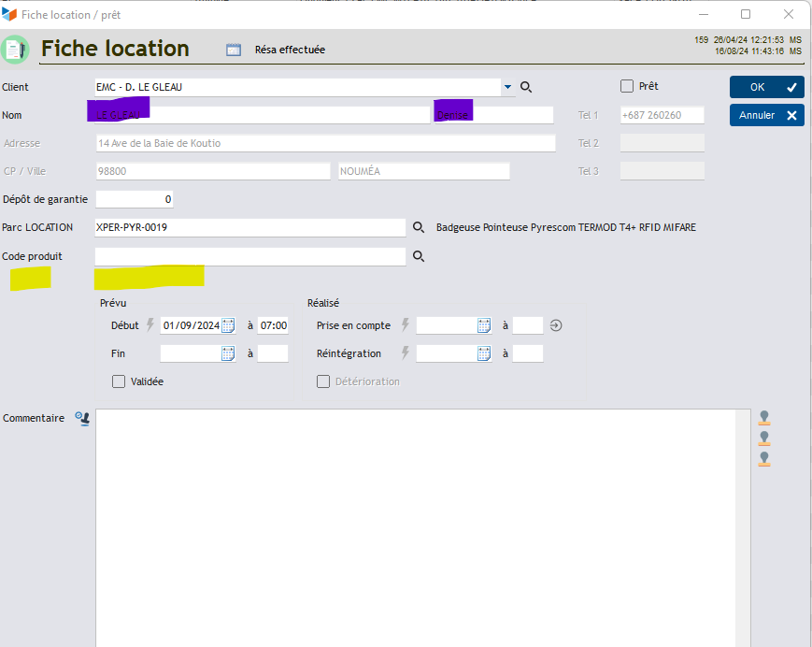812x647 pixels.
Task: Click the Client search magnifier icon
Action: (526, 87)
